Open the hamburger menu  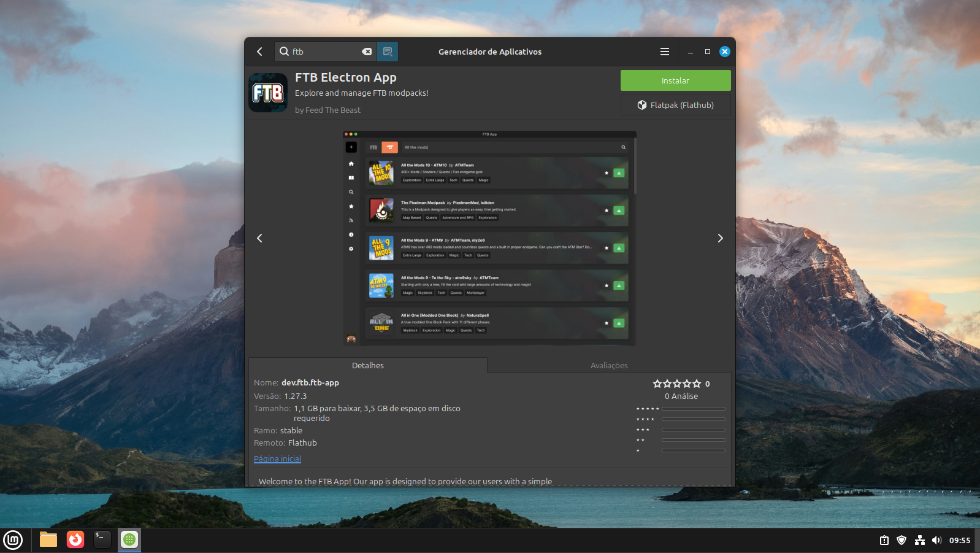tap(664, 52)
